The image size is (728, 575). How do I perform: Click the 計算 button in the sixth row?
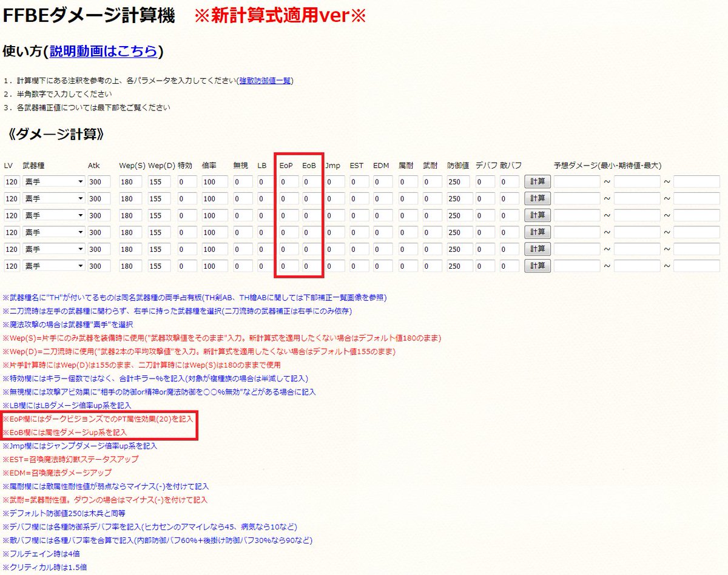(538, 266)
